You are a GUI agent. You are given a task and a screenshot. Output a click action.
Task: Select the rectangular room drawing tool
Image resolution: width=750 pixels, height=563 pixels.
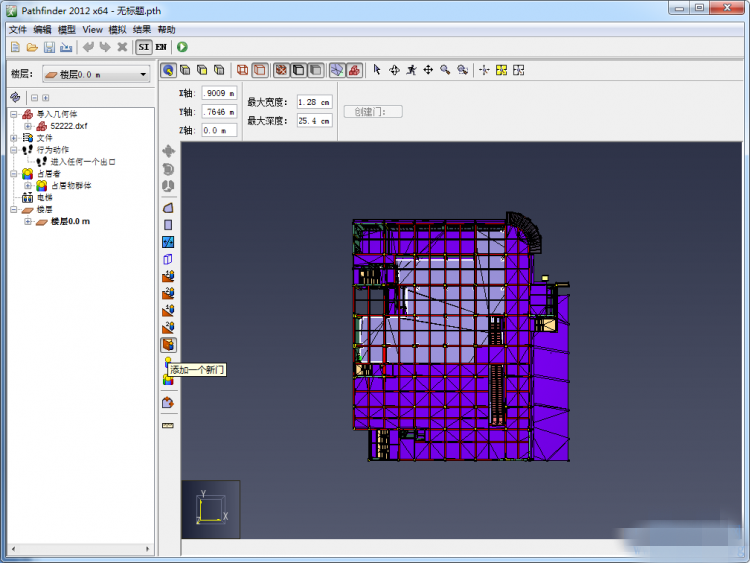[x=168, y=225]
